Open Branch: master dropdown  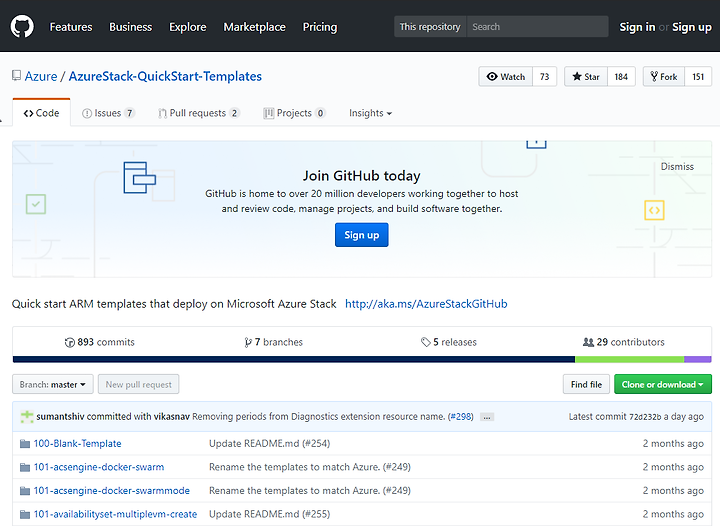pyautogui.click(x=53, y=384)
